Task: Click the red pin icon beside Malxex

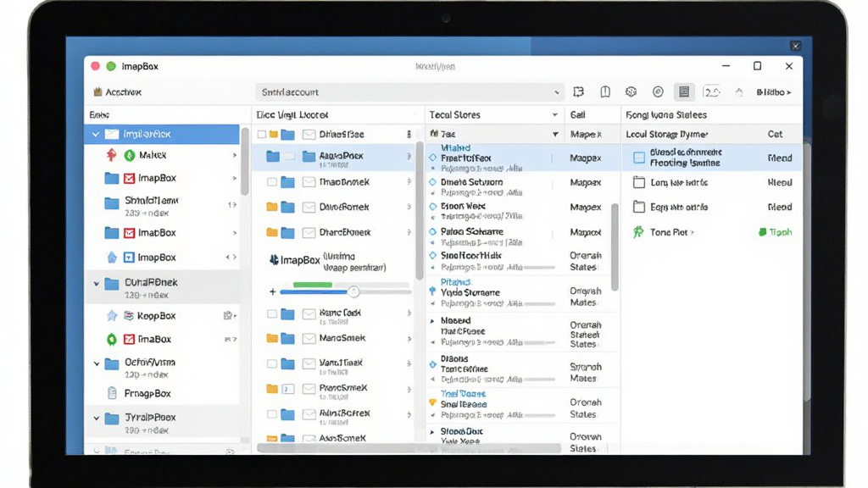Action: tap(111, 155)
